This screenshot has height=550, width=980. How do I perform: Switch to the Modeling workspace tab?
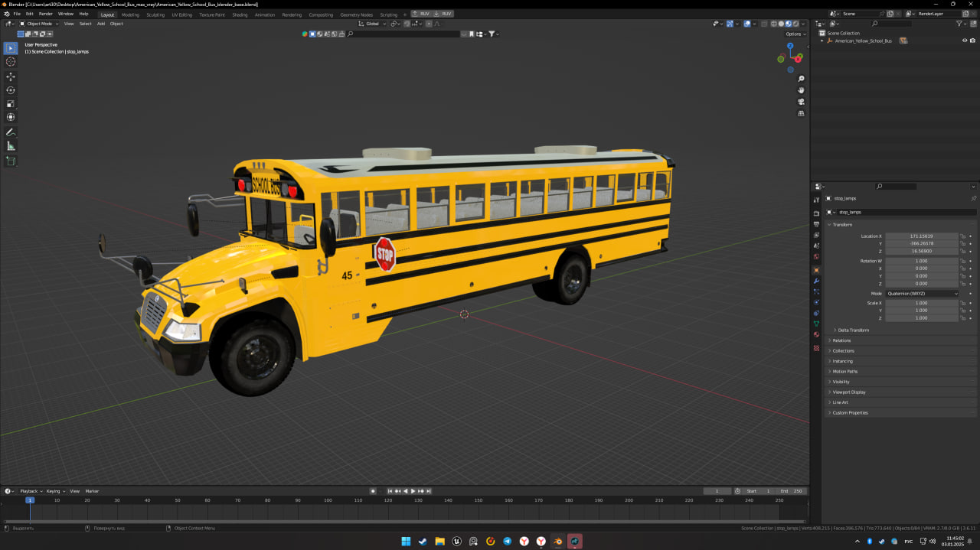[130, 15]
